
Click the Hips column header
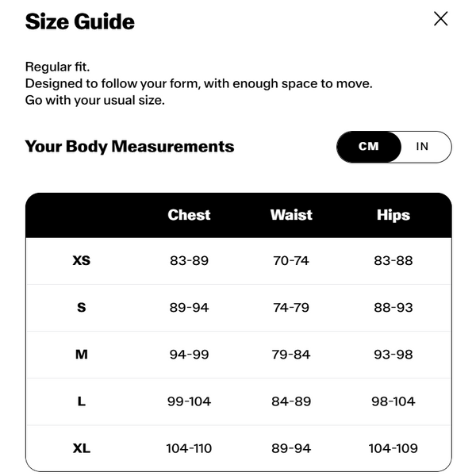[393, 215]
